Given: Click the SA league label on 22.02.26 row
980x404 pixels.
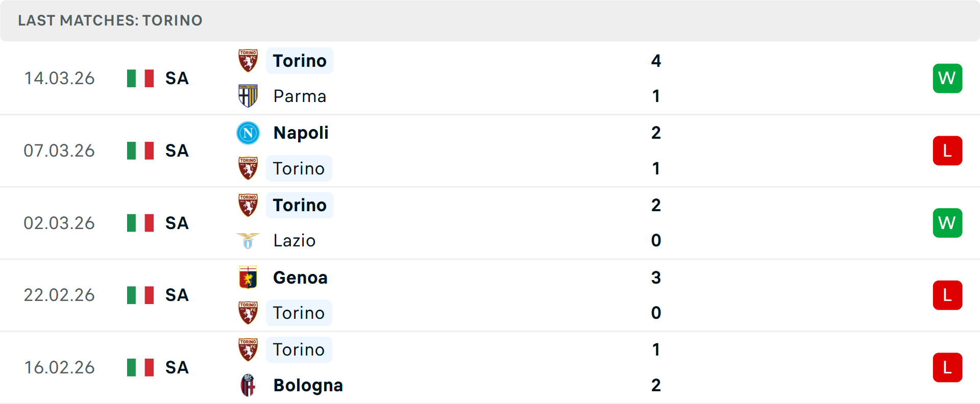Looking at the screenshot, I should 177,295.
